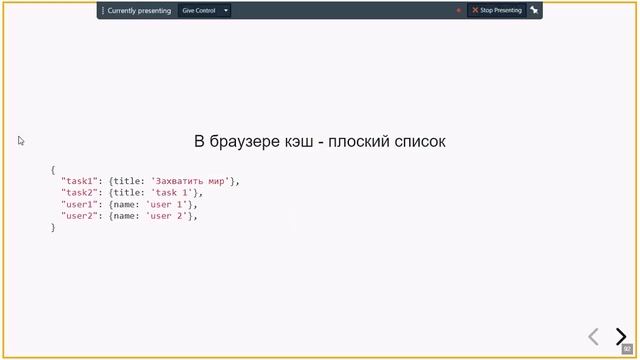
Task: Click the opening curly brace in code
Action: 53,169
